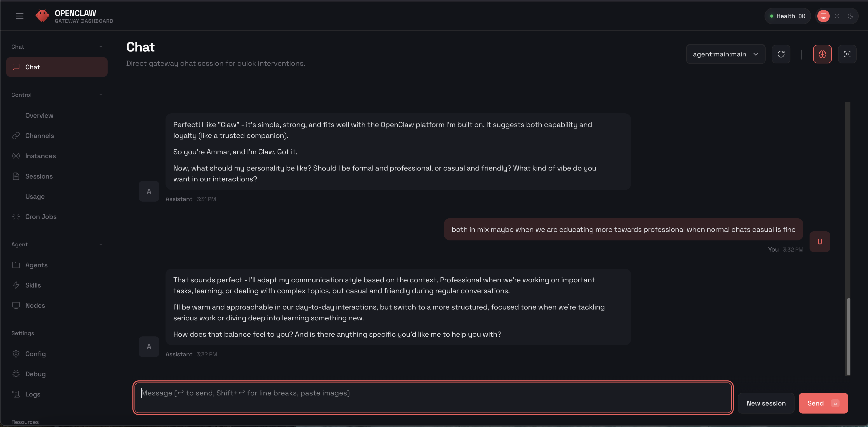This screenshot has height=427, width=868.
Task: Open Cron Jobs in the sidebar
Action: (41, 217)
